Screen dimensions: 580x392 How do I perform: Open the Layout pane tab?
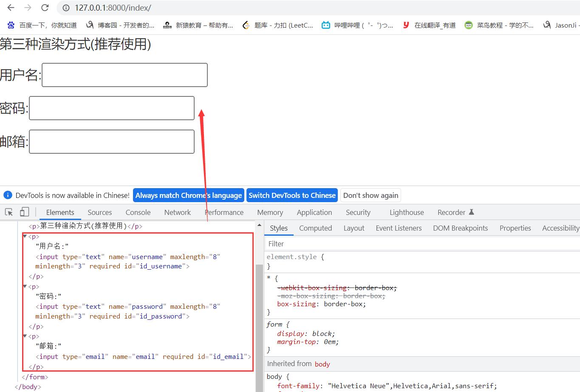click(354, 228)
